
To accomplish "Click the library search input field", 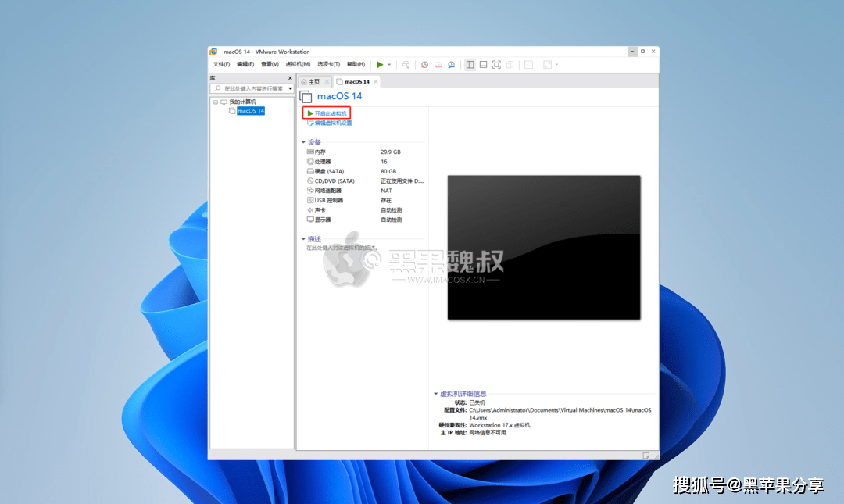I will coord(250,88).
